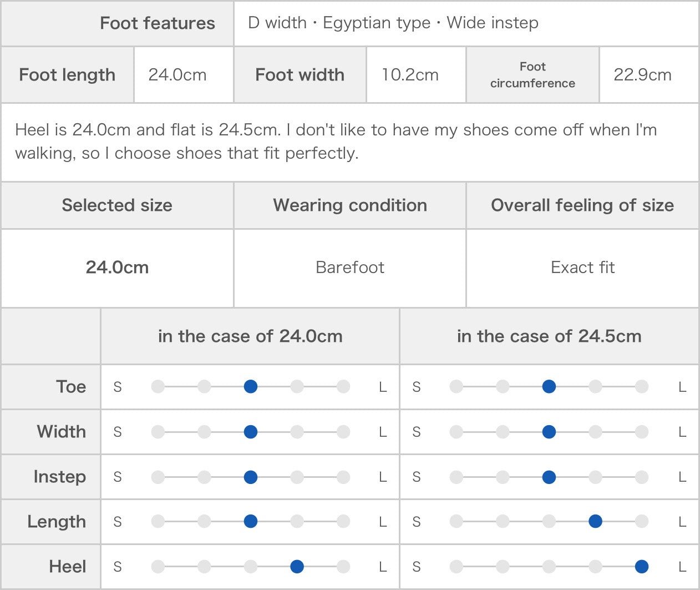Select the filled Heel dot for 24.5cm
The width and height of the screenshot is (700, 590).
point(642,567)
